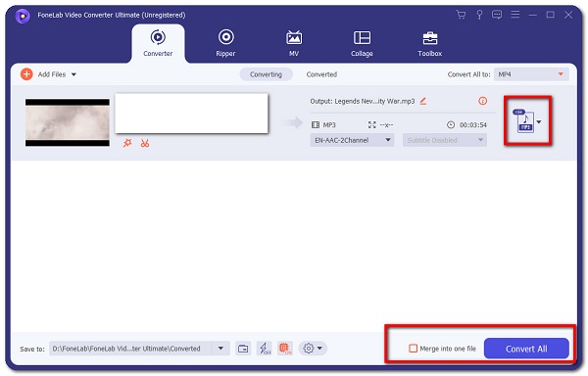Open the Toolbox tab

point(430,43)
